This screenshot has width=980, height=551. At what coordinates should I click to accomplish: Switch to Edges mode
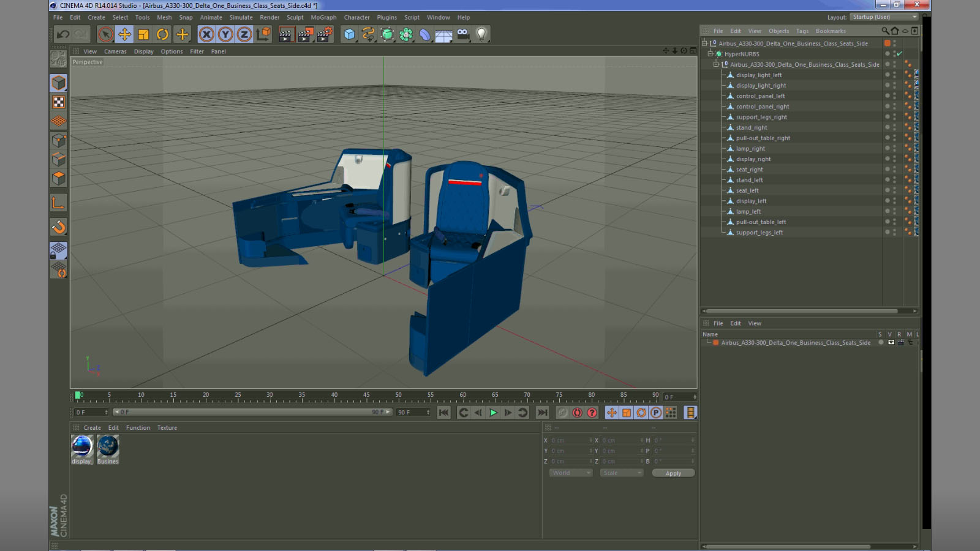click(x=59, y=160)
